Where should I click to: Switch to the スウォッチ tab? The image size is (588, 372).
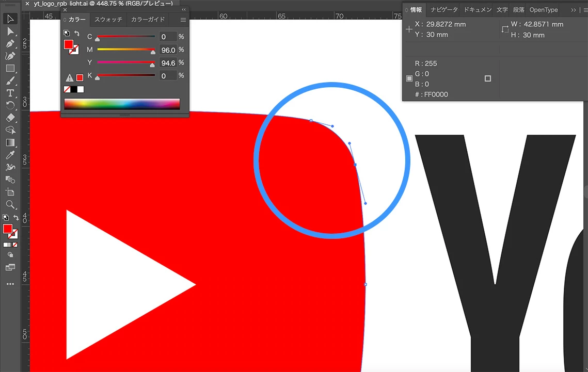[108, 20]
